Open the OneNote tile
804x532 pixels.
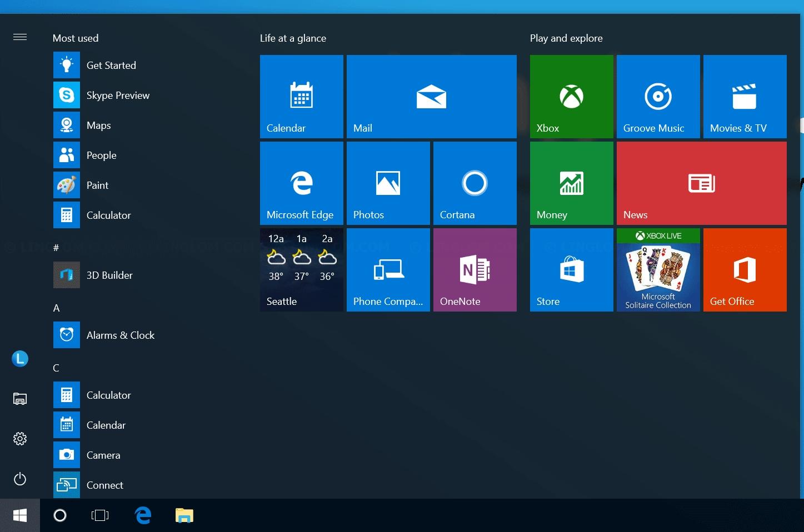(475, 270)
